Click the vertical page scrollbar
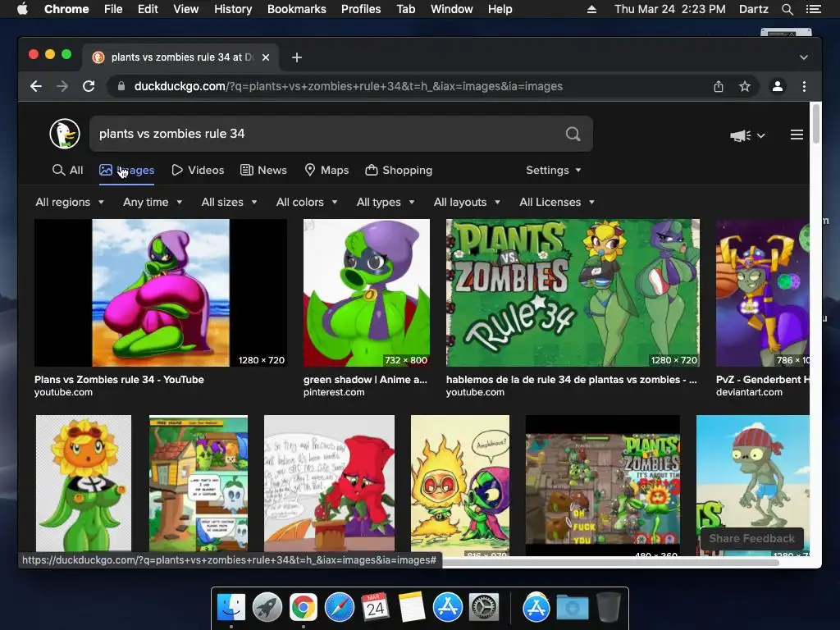 click(816, 125)
